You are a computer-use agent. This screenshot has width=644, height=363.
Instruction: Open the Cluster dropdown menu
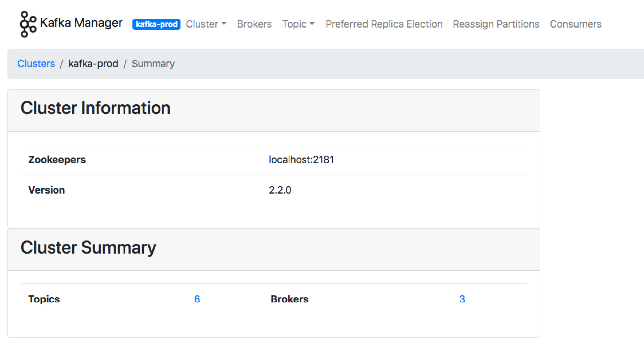coord(206,24)
